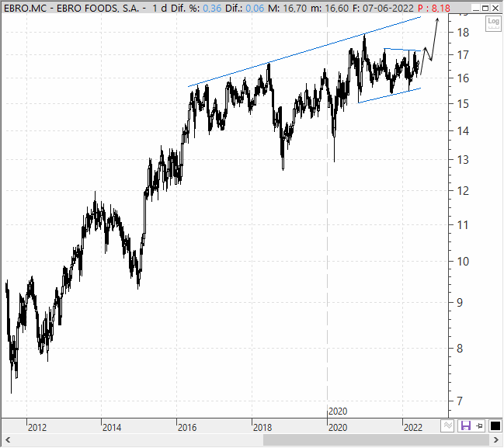Click the 2018 time axis label
Image resolution: width=504 pixels, height=448 pixels.
262,428
